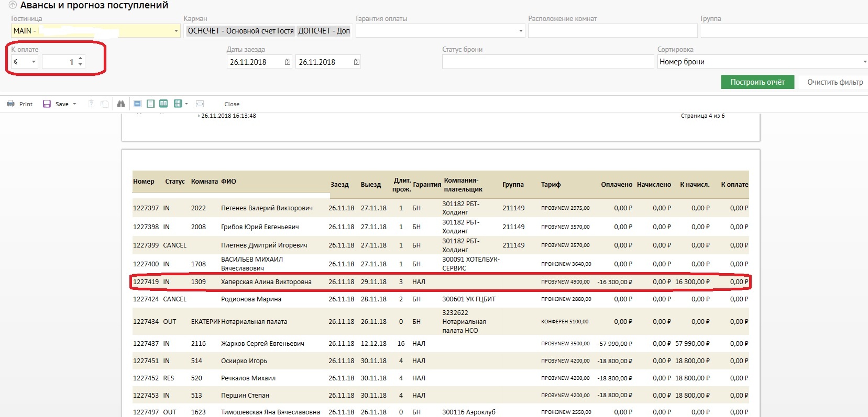Collapse the filter panel via title arrow icon
This screenshot has height=417, width=868.
coord(13,5)
